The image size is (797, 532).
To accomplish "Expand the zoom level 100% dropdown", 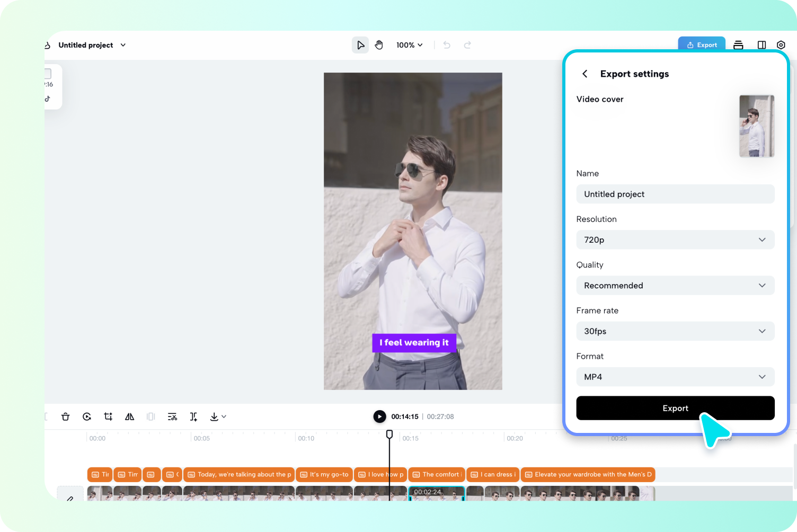I will click(x=409, y=45).
